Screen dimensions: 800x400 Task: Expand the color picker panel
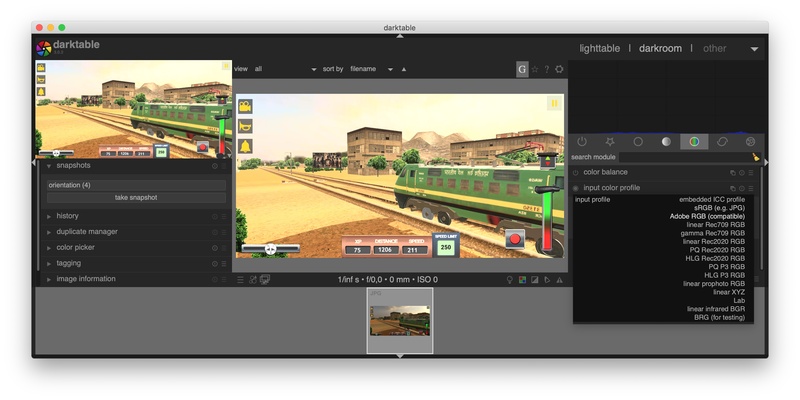point(49,248)
